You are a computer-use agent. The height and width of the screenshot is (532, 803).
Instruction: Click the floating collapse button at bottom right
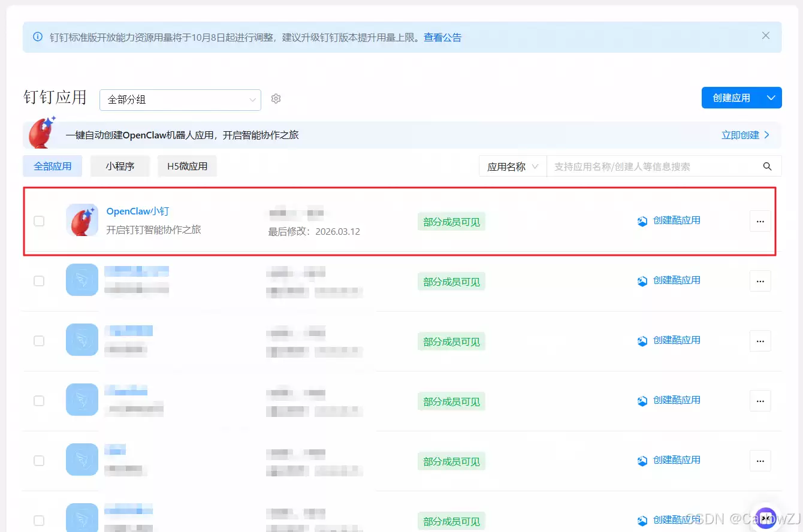765,518
